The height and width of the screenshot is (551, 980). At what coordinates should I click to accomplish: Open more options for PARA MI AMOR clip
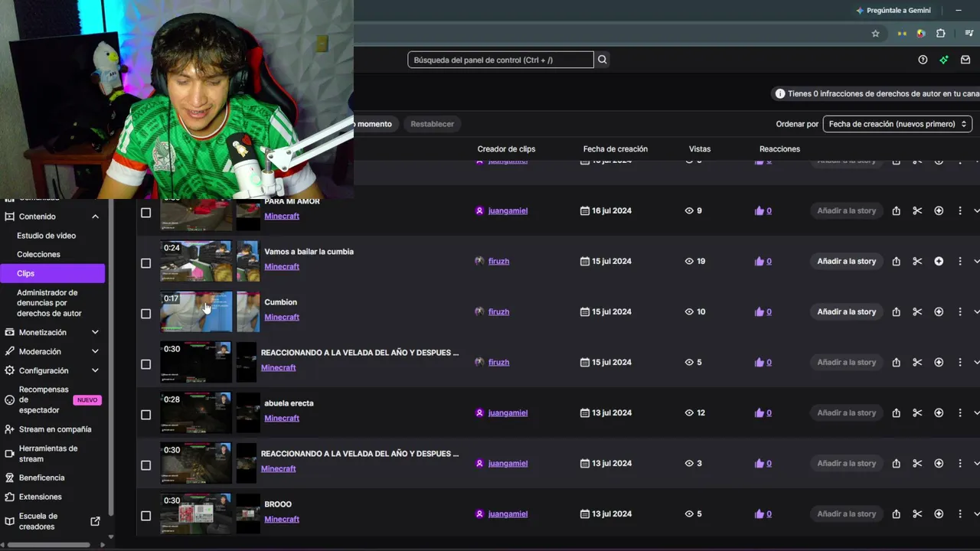960,210
